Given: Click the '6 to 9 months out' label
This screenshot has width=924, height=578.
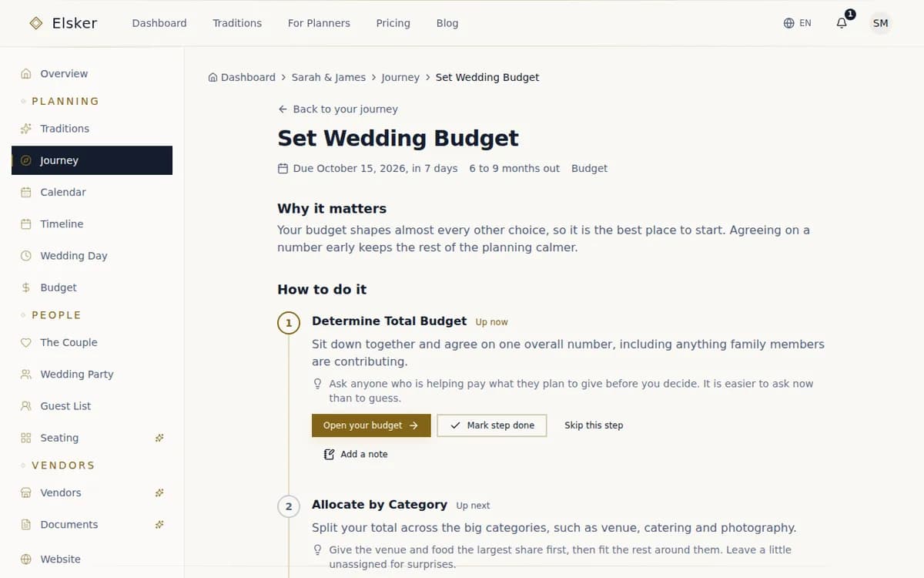Looking at the screenshot, I should (514, 168).
